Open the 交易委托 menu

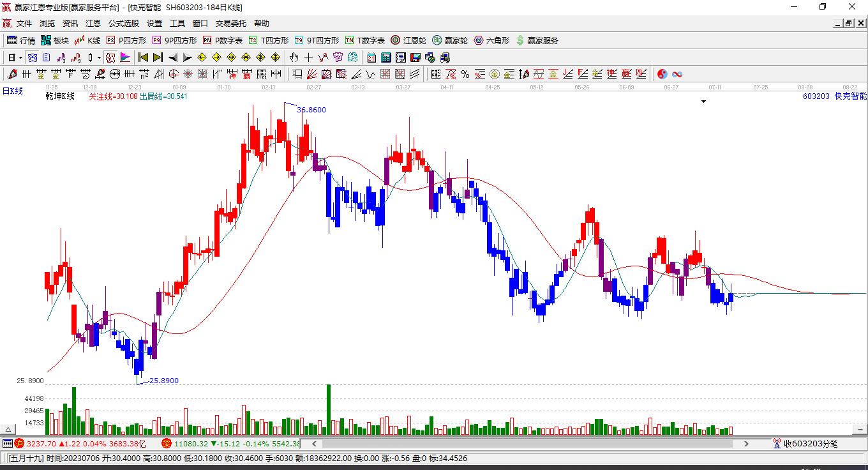tap(231, 24)
